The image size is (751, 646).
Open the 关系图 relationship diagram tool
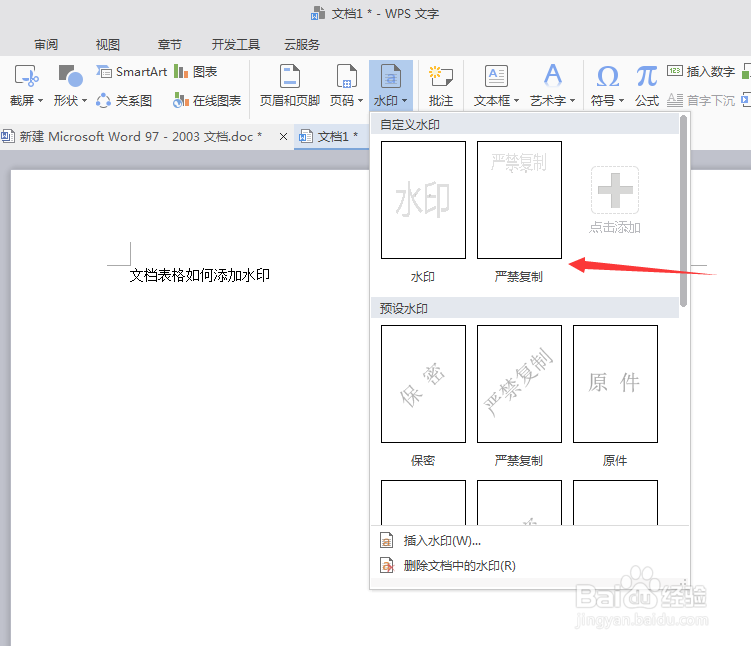[124, 101]
